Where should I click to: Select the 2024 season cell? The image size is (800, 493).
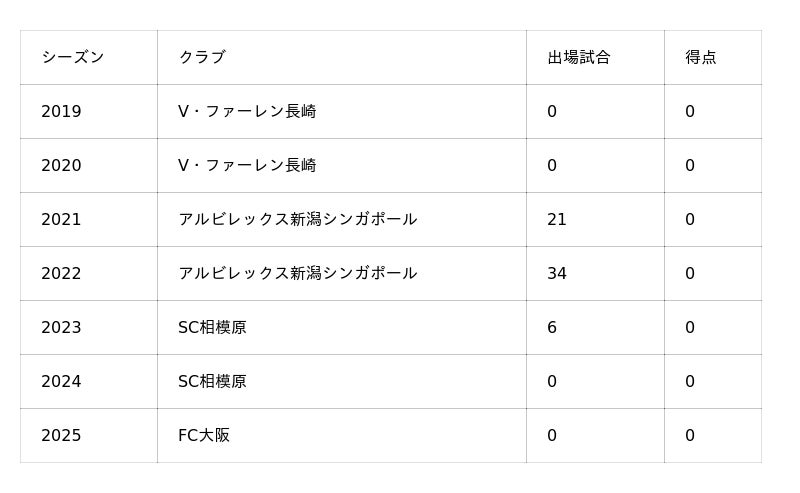(61, 382)
